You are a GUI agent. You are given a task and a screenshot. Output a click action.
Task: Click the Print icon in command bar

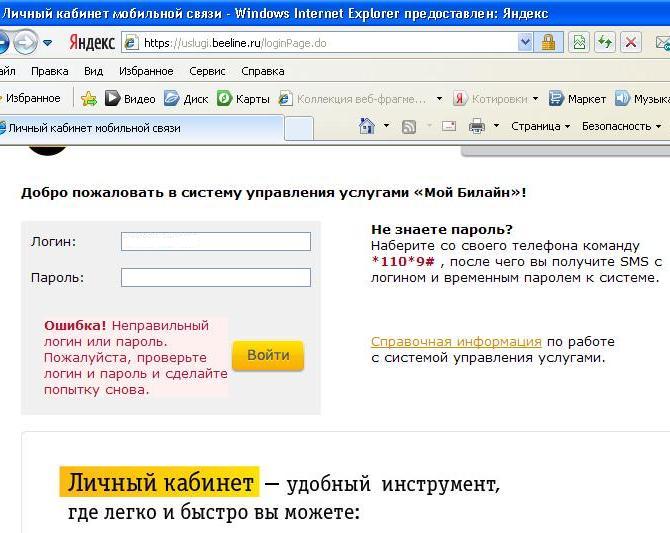(x=477, y=127)
